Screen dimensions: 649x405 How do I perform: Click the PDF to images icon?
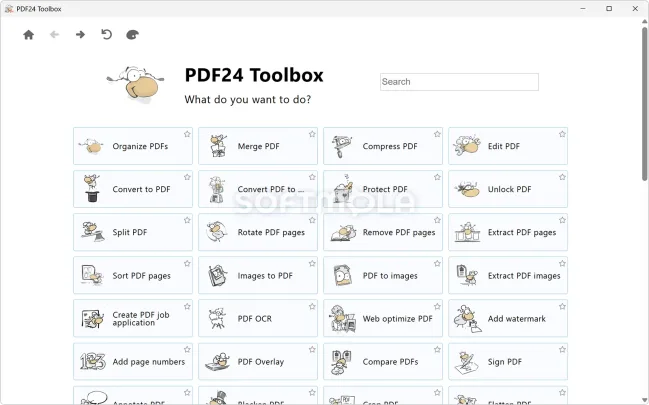point(343,275)
